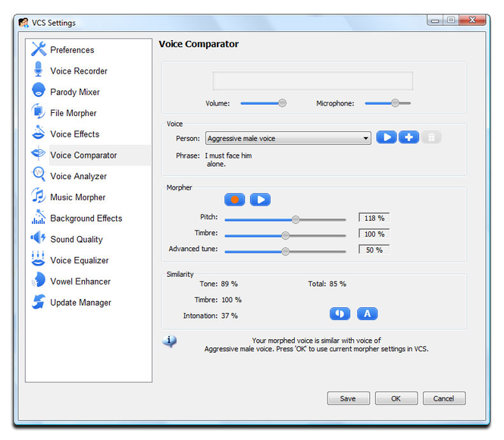This screenshot has height=440, width=504.
Task: Click the VCS Settings title bar icon
Action: (23, 23)
